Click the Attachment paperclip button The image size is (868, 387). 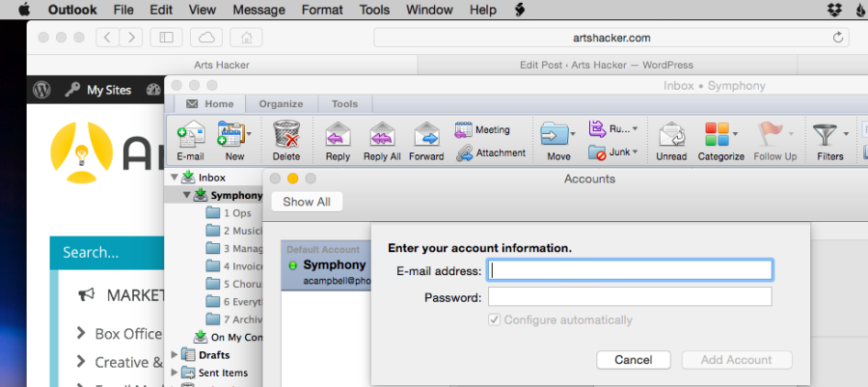(491, 152)
